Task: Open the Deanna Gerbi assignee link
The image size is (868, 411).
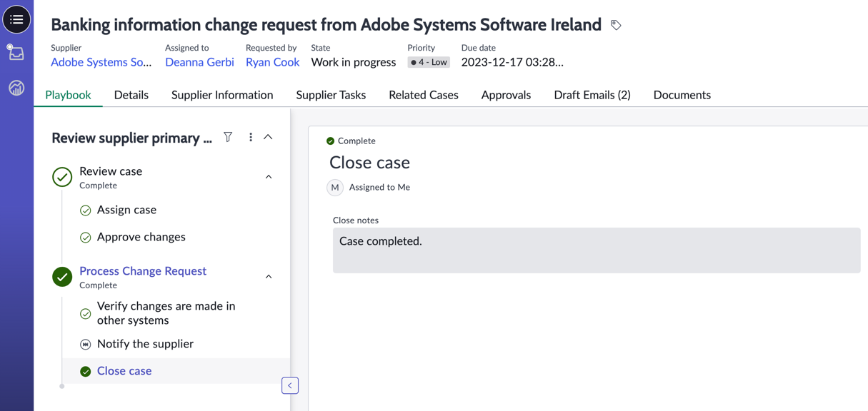Action: point(199,62)
